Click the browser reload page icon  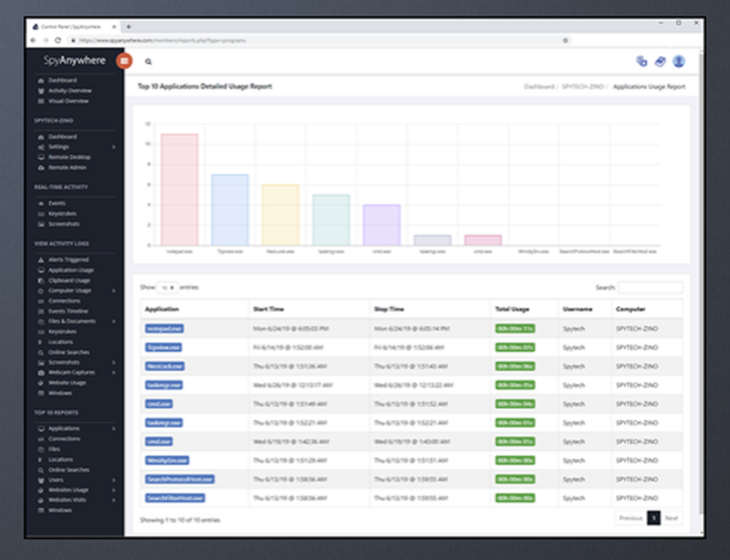pos(58,40)
